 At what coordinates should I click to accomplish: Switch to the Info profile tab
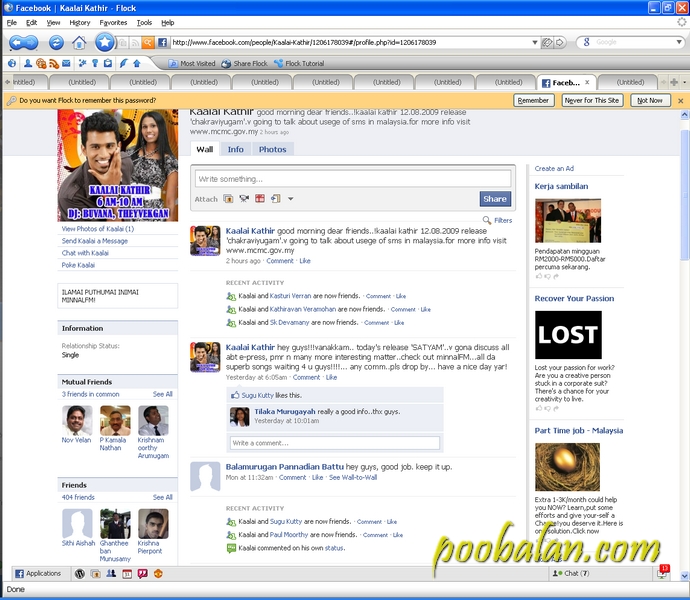click(235, 149)
